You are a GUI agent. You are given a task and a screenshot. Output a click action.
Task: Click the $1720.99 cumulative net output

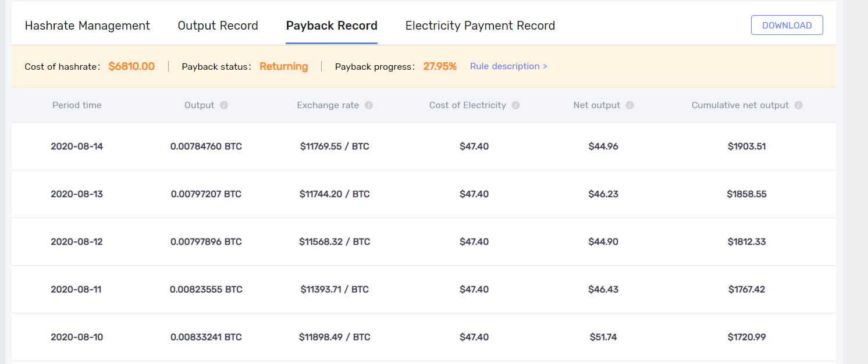[x=746, y=337]
